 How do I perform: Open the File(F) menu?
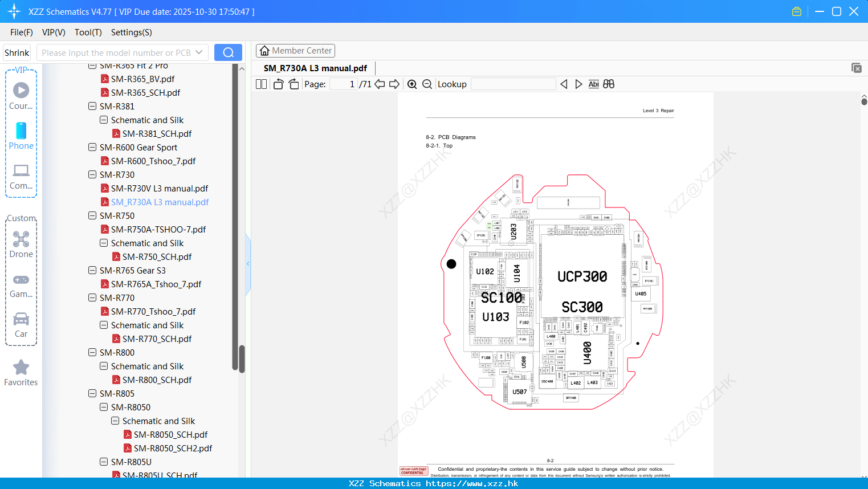pyautogui.click(x=22, y=32)
